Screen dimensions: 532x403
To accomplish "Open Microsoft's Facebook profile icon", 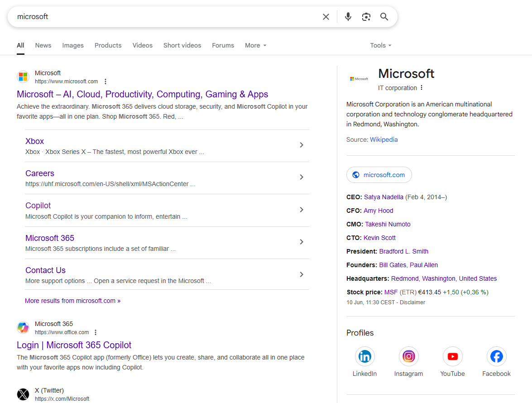I will [x=496, y=356].
